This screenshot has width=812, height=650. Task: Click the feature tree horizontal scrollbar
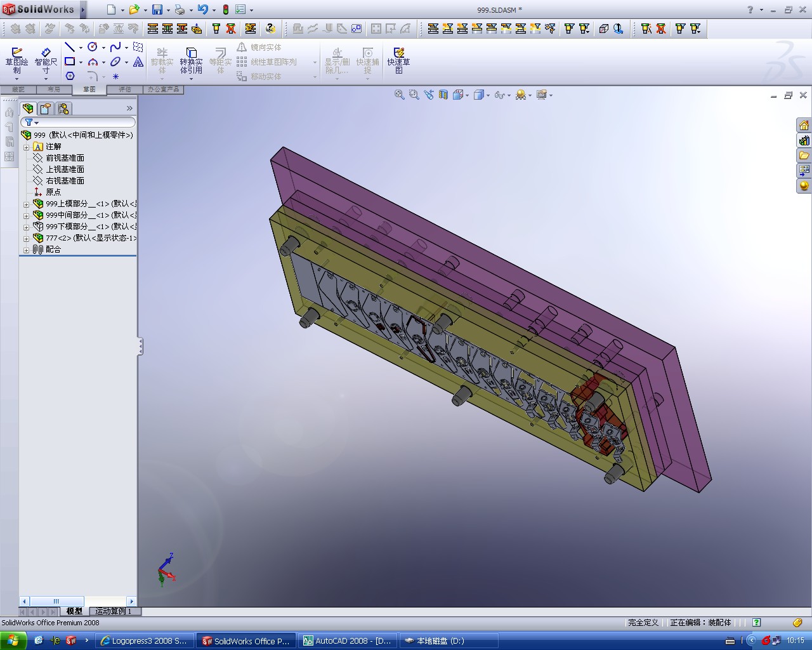click(78, 601)
